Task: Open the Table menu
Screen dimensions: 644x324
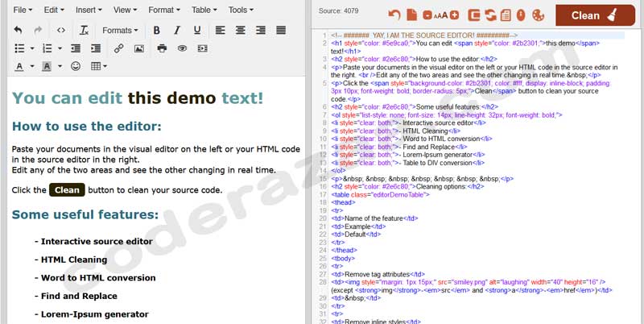Action: click(x=204, y=10)
